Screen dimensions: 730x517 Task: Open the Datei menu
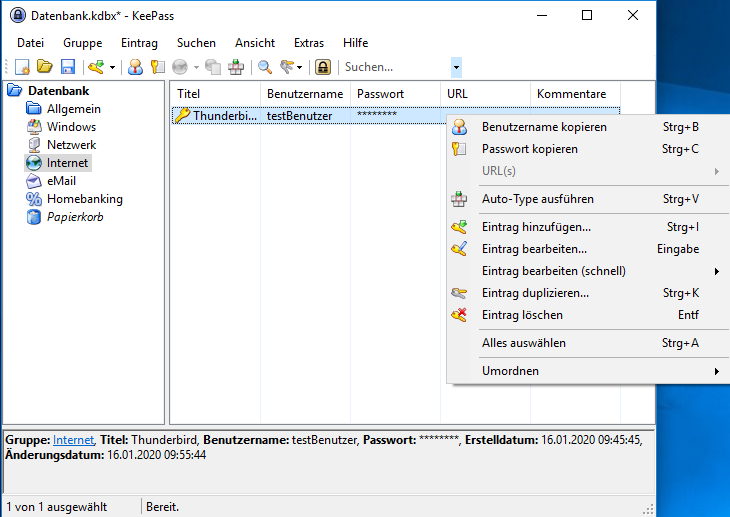30,43
